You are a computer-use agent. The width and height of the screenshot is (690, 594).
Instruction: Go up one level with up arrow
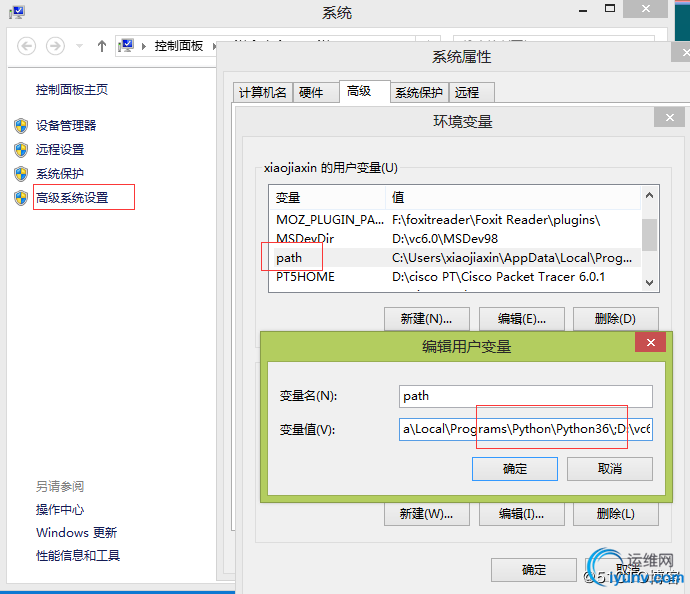click(102, 46)
